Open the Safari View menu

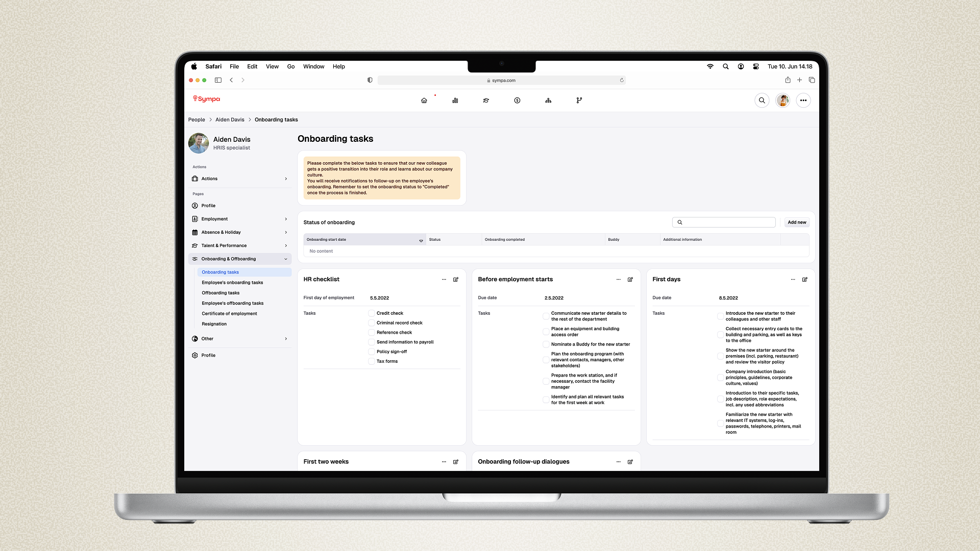272,66
